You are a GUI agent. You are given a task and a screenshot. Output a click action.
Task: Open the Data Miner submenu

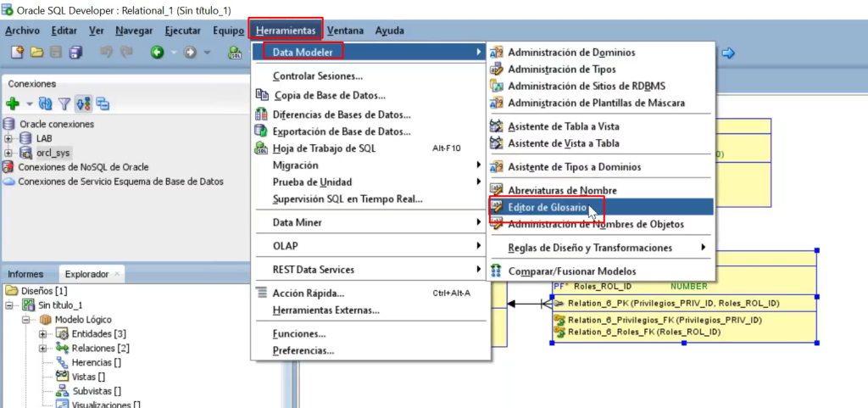point(370,222)
